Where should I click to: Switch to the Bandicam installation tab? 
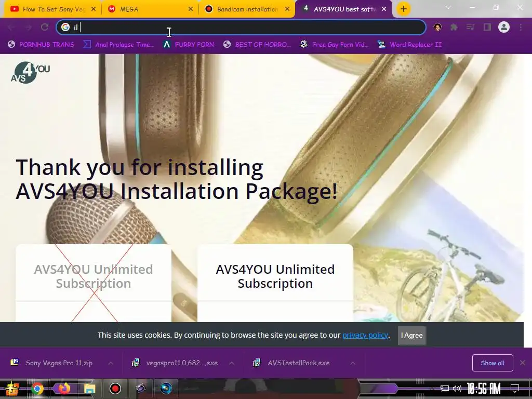tap(247, 9)
